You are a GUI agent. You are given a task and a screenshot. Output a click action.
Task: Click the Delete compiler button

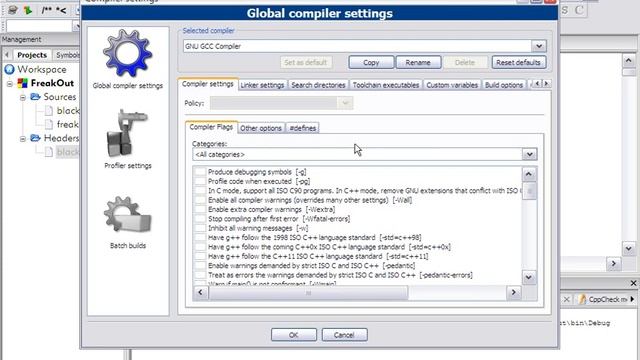465,62
